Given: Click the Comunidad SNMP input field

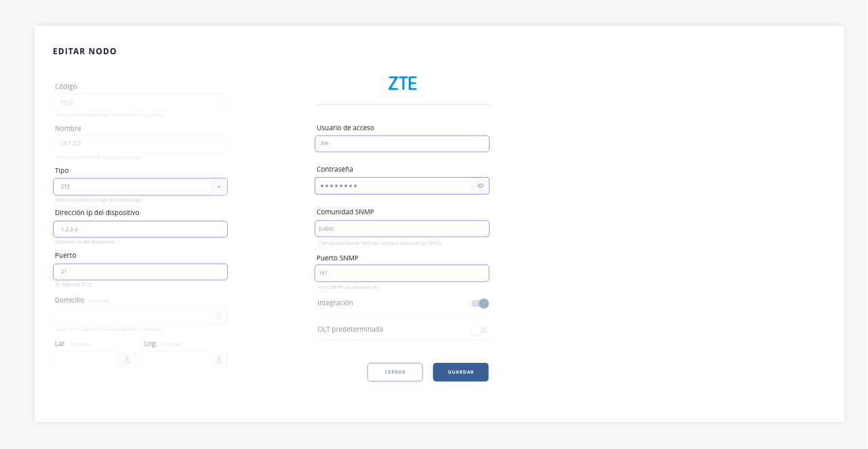Looking at the screenshot, I should pos(401,229).
